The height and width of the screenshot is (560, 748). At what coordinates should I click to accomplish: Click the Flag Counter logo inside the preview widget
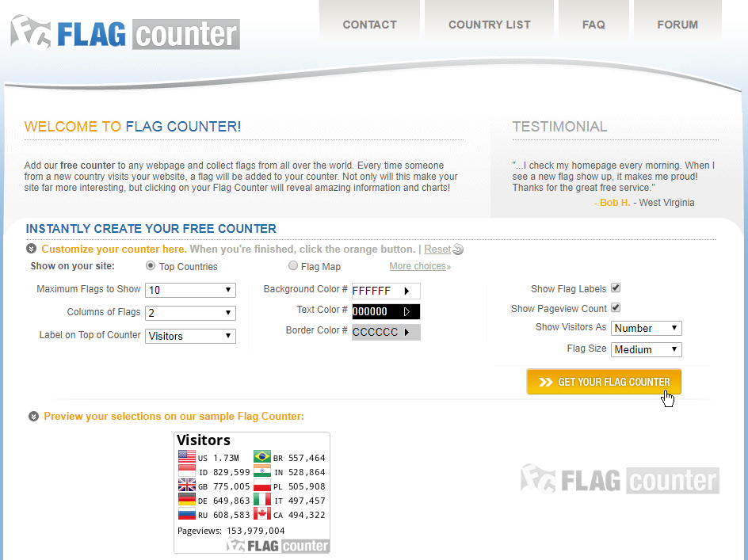tap(277, 545)
